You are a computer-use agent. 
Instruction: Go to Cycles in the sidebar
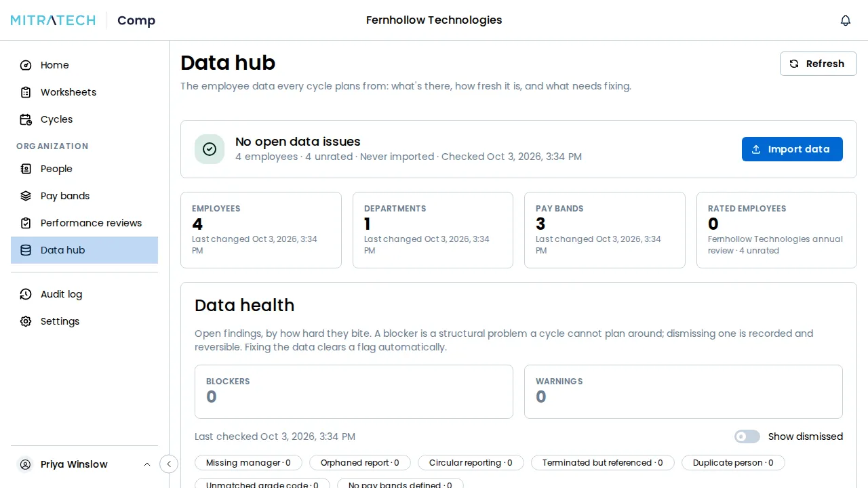(85, 119)
